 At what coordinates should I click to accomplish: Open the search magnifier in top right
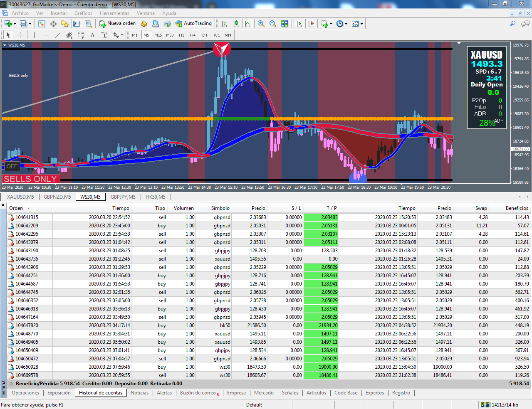[x=513, y=24]
